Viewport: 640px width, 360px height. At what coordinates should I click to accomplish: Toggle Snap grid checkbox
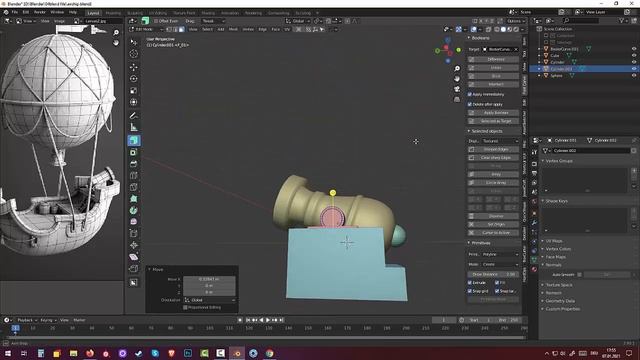[x=469, y=291]
